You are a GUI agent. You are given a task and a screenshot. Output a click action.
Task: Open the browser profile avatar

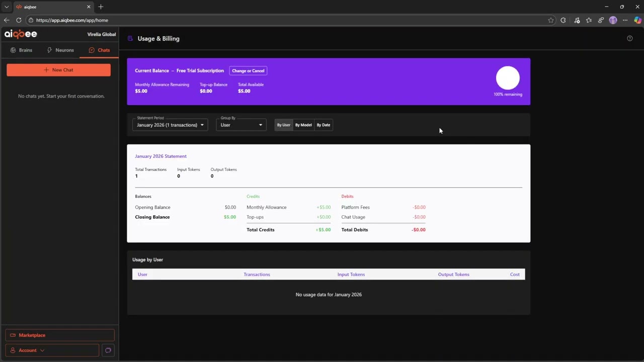(x=613, y=20)
